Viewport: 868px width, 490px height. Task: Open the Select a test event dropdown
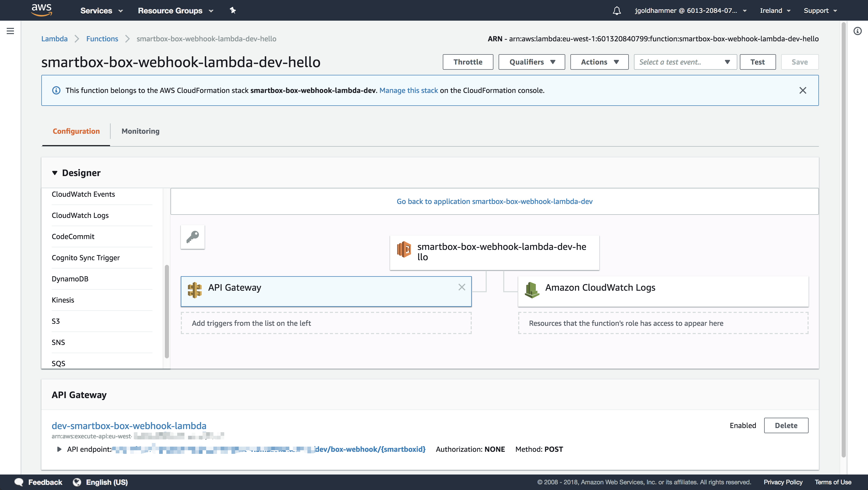[x=685, y=62]
